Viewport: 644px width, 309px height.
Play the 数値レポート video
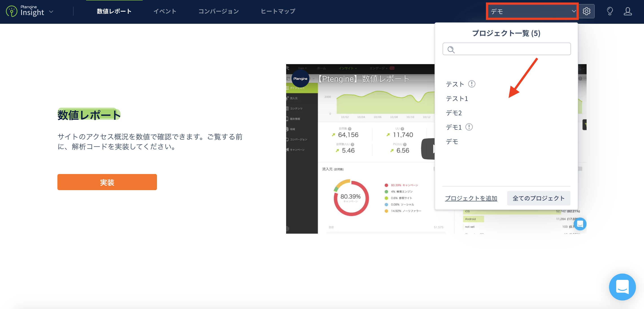428,149
